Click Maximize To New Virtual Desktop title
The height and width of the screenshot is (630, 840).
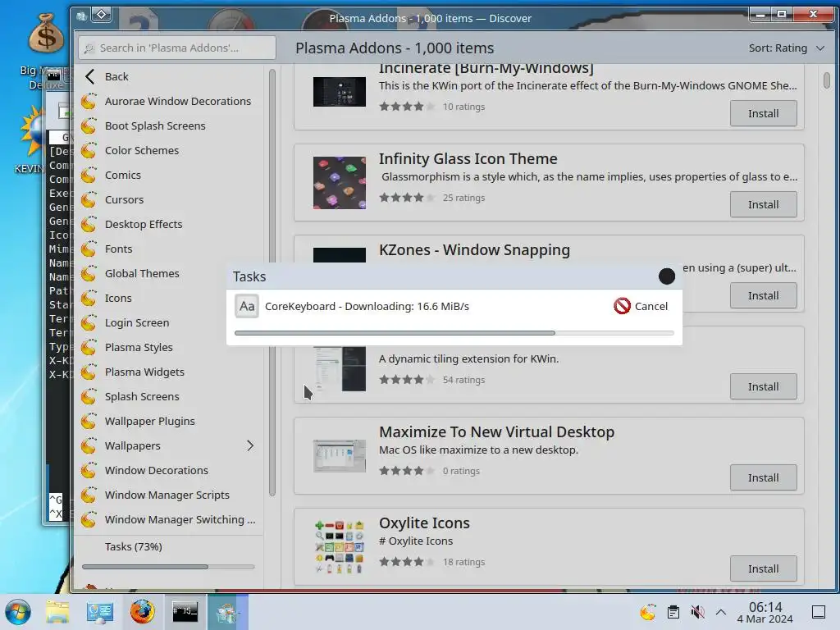pos(496,432)
